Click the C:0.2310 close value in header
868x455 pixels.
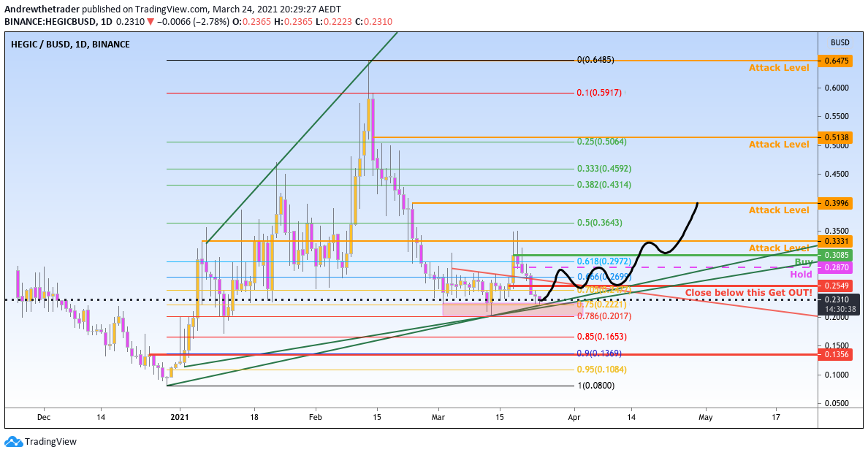pyautogui.click(x=374, y=22)
